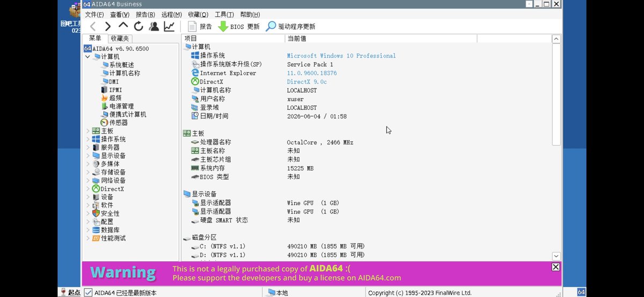Expand the 操作系统 tree node
Image resolution: width=644 pixels, height=297 pixels.
tap(88, 139)
